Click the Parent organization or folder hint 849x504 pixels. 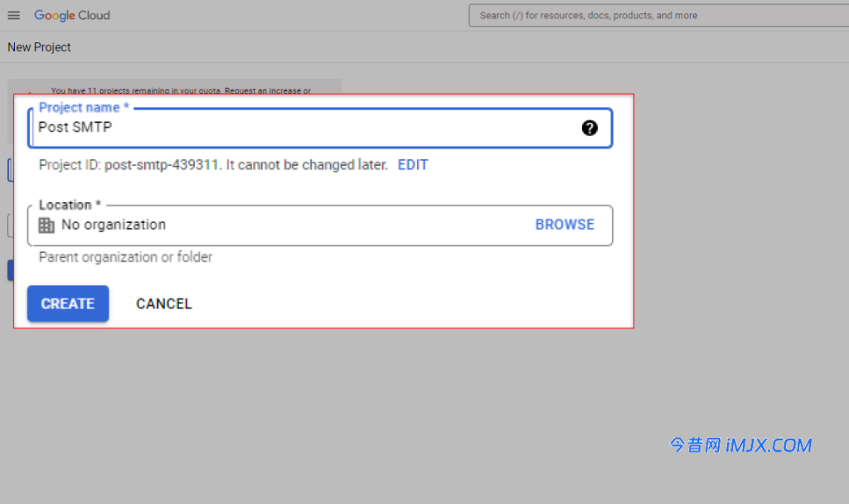point(126,257)
